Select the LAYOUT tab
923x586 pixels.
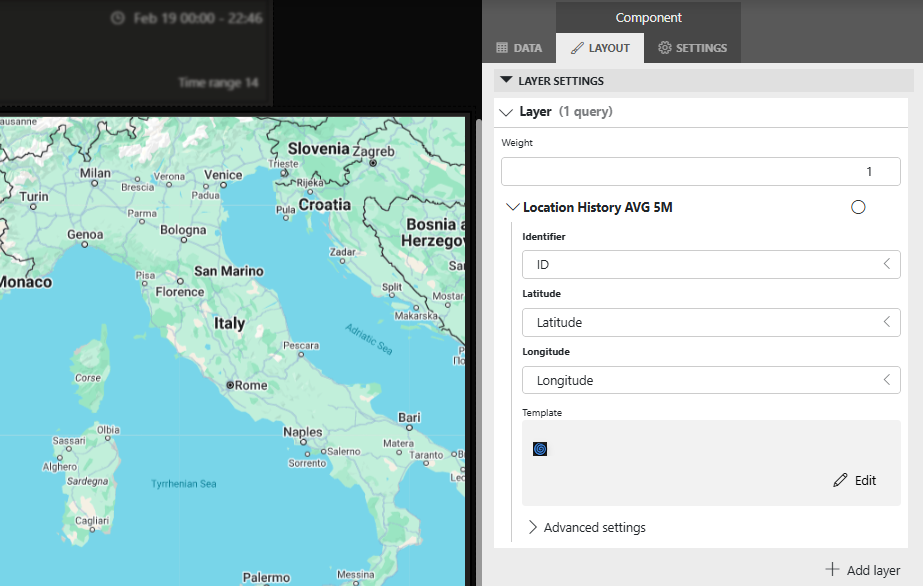click(600, 48)
